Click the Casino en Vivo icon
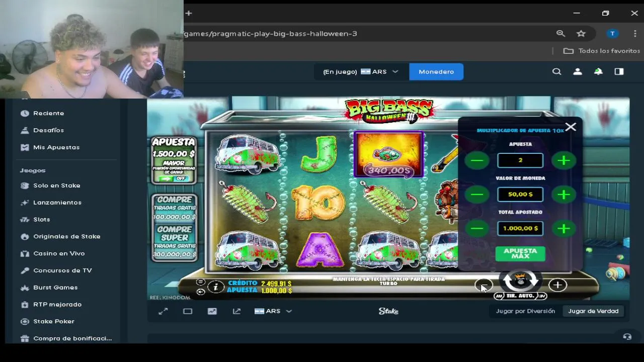Viewport: 644px width, 362px height. coord(25,253)
